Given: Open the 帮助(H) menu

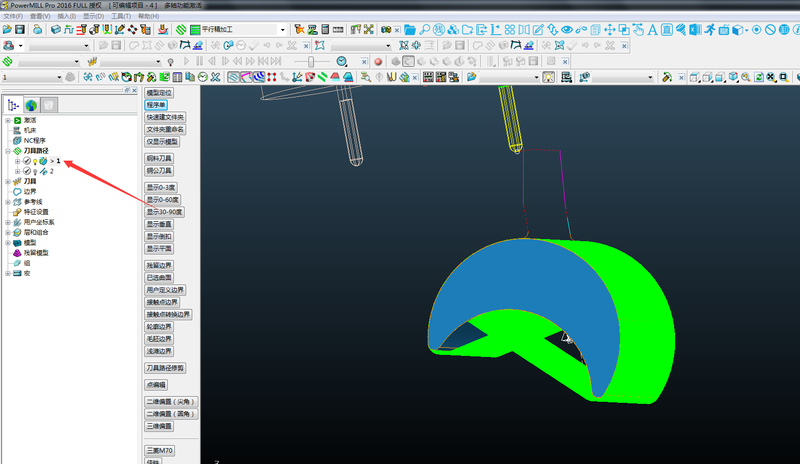Looking at the screenshot, I should coord(148,16).
